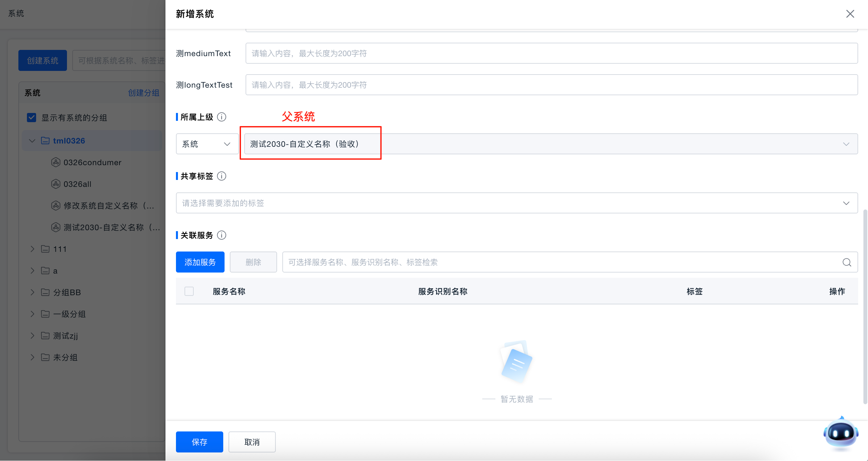Select the 0326condumer system item
Image resolution: width=868 pixels, height=461 pixels.
(x=92, y=163)
